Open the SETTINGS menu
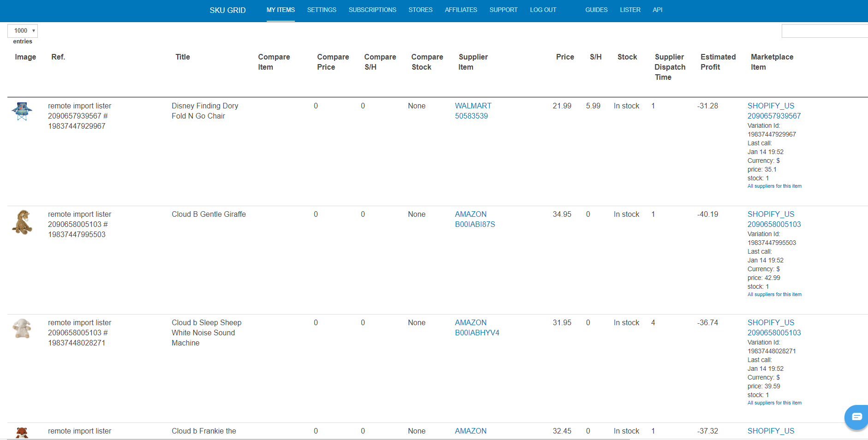 (x=322, y=10)
